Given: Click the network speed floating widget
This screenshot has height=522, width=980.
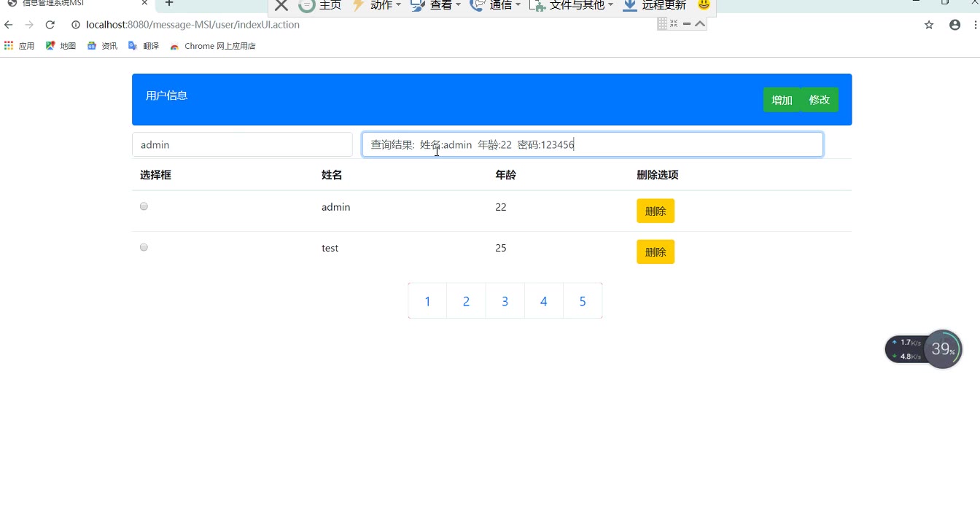Looking at the screenshot, I should pyautogui.click(x=924, y=349).
